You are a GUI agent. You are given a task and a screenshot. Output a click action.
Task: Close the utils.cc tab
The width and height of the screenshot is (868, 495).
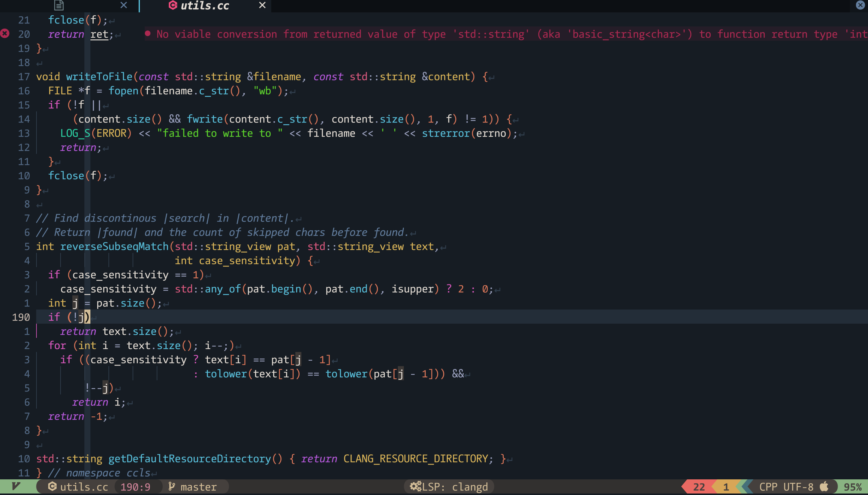click(262, 5)
